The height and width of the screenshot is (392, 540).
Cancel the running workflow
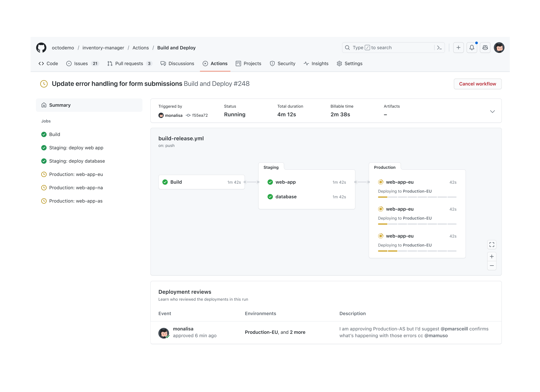tap(478, 83)
